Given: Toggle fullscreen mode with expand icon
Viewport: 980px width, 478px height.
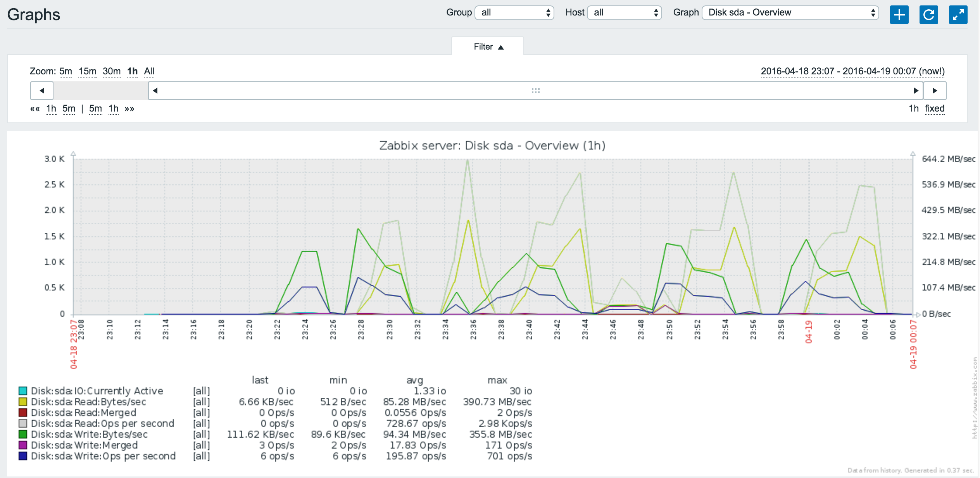Looking at the screenshot, I should [958, 15].
